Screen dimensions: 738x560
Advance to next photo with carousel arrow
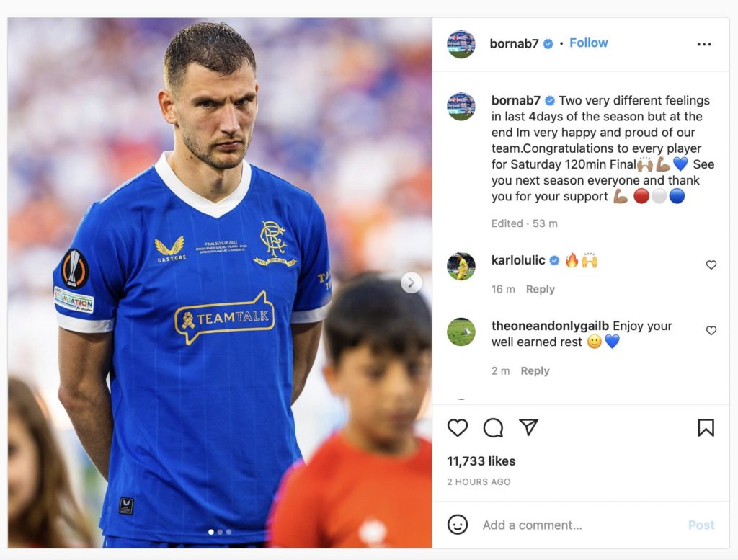[x=411, y=283]
